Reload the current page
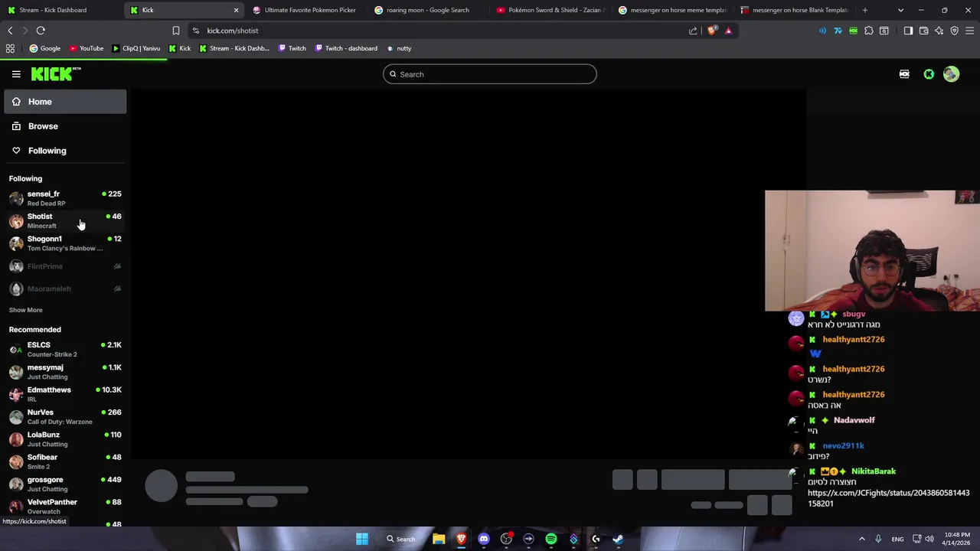 [x=41, y=31]
